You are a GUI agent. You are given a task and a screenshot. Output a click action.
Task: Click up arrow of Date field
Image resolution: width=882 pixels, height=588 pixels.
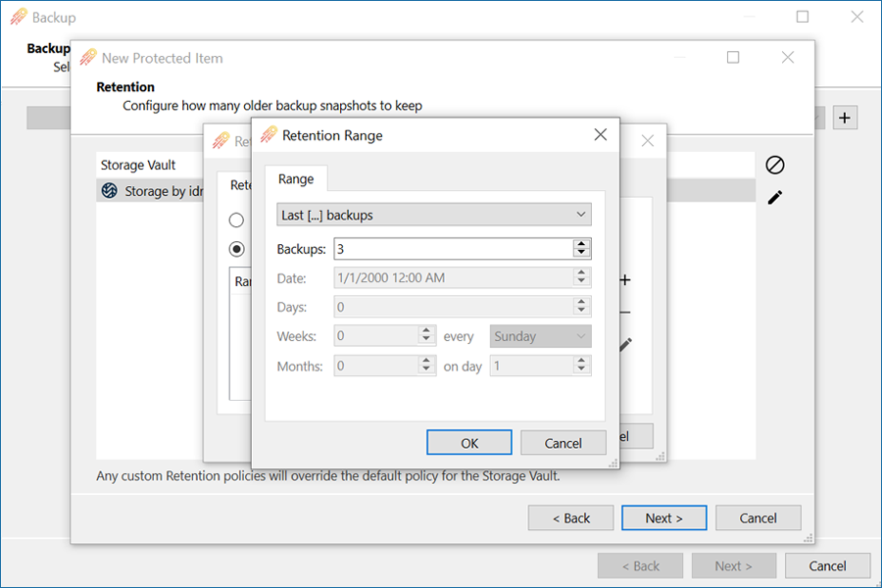581,272
